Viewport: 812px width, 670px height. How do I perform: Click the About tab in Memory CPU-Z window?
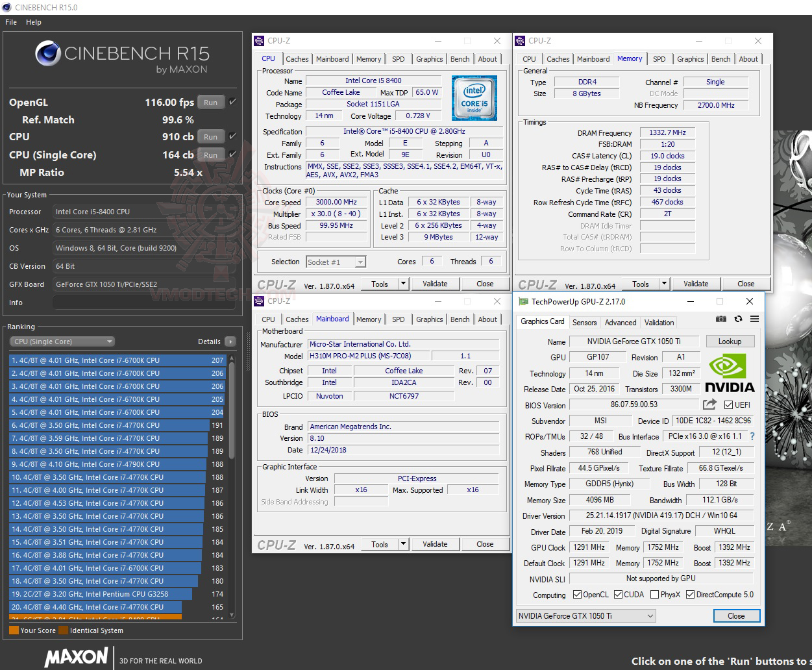click(x=748, y=59)
